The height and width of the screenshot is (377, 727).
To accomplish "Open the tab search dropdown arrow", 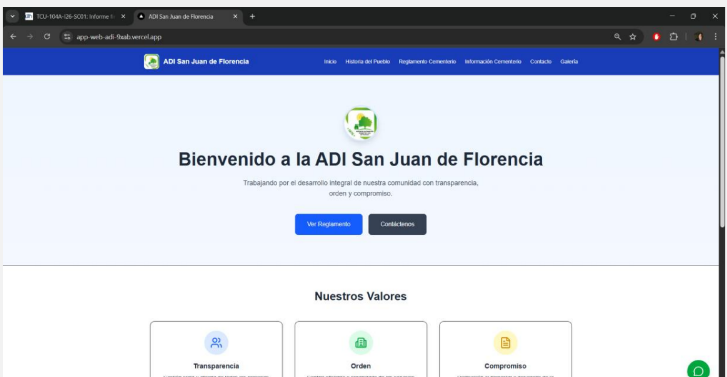I will [13, 16].
